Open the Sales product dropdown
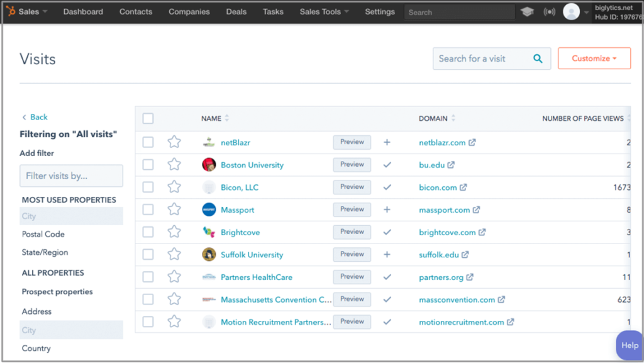 pos(33,12)
